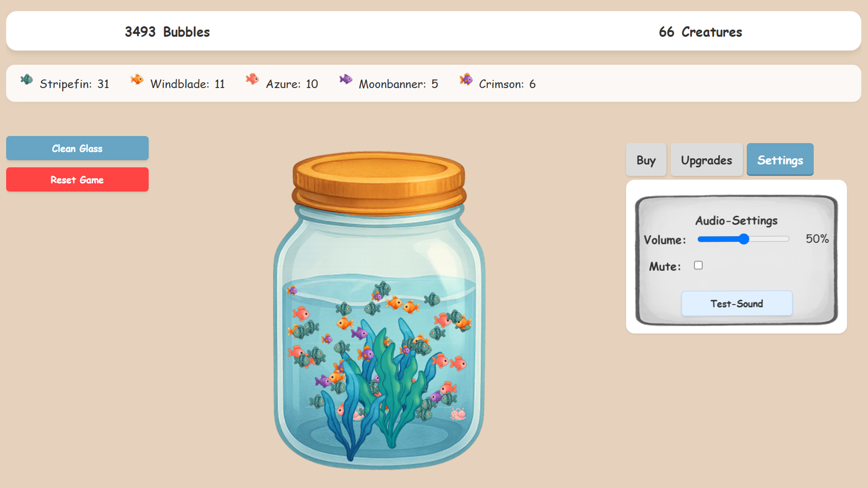The height and width of the screenshot is (488, 868).
Task: Play the Test-Sound button
Action: point(736,304)
